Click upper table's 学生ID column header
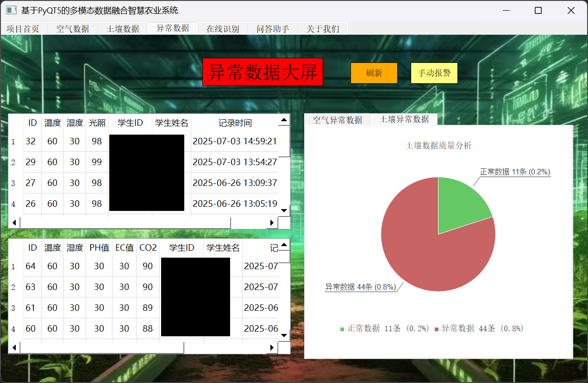This screenshot has width=588, height=383. click(130, 123)
